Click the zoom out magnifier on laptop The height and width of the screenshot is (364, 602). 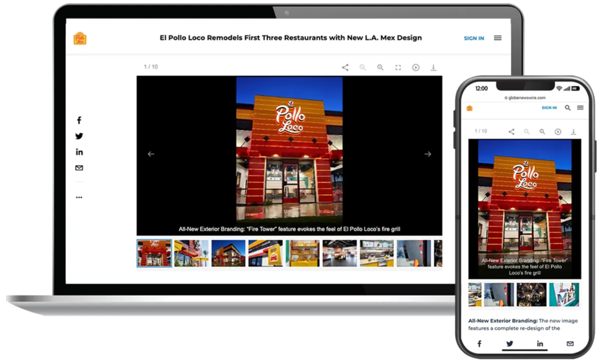click(x=363, y=67)
